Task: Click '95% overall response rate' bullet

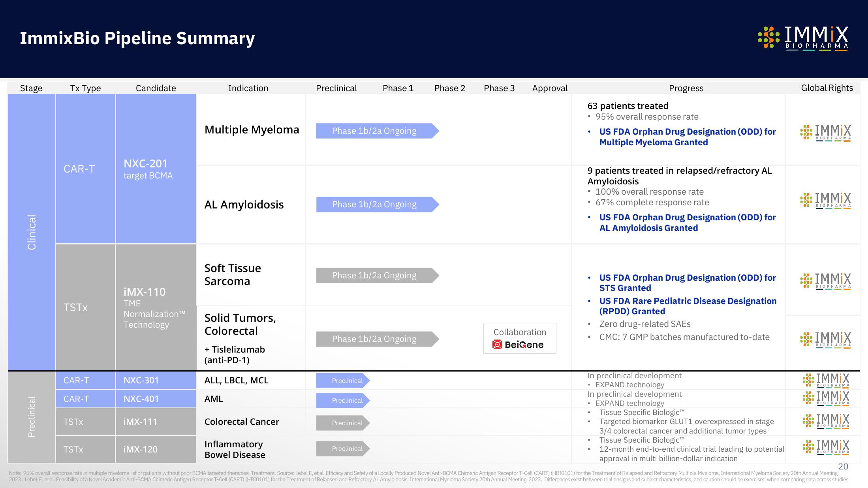Action: pyautogui.click(x=647, y=117)
